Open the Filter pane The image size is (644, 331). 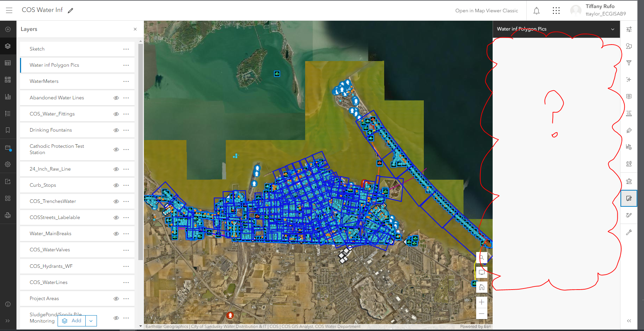pos(629,63)
